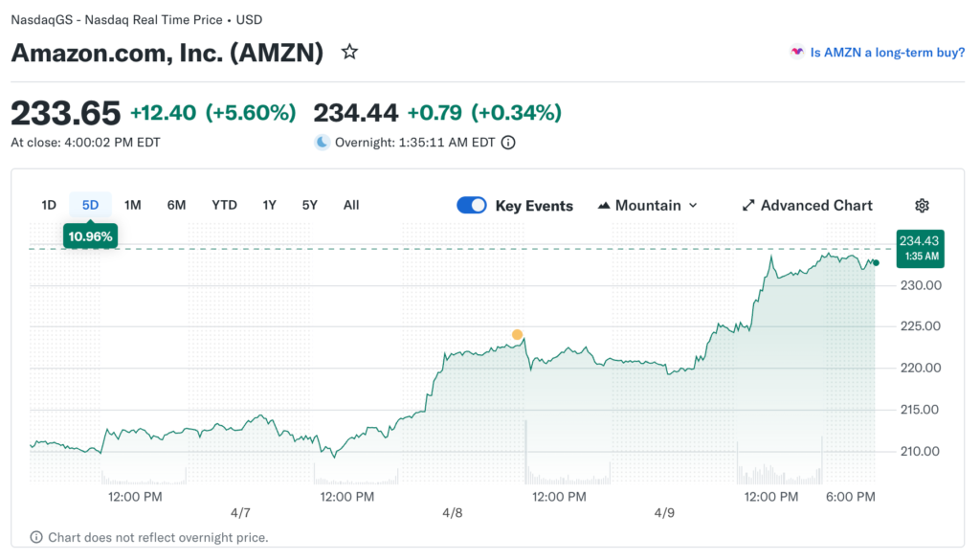This screenshot has width=980, height=560.
Task: Click the heart chat icon beside long-term buy
Action: (x=796, y=53)
